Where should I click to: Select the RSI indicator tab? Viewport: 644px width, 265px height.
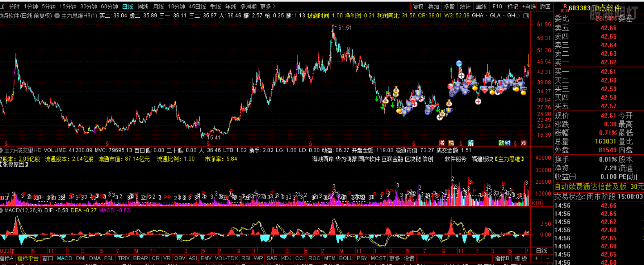[x=246, y=258]
